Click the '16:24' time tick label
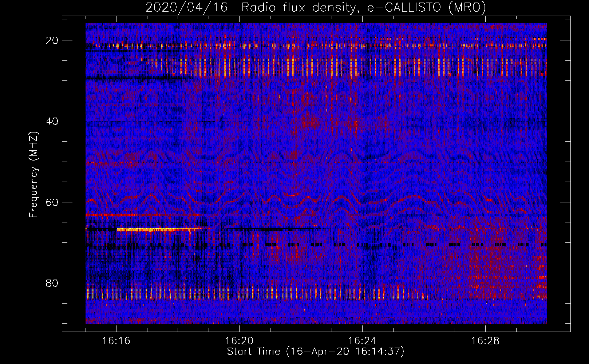Image resolution: width=589 pixels, height=364 pixels. 362,341
